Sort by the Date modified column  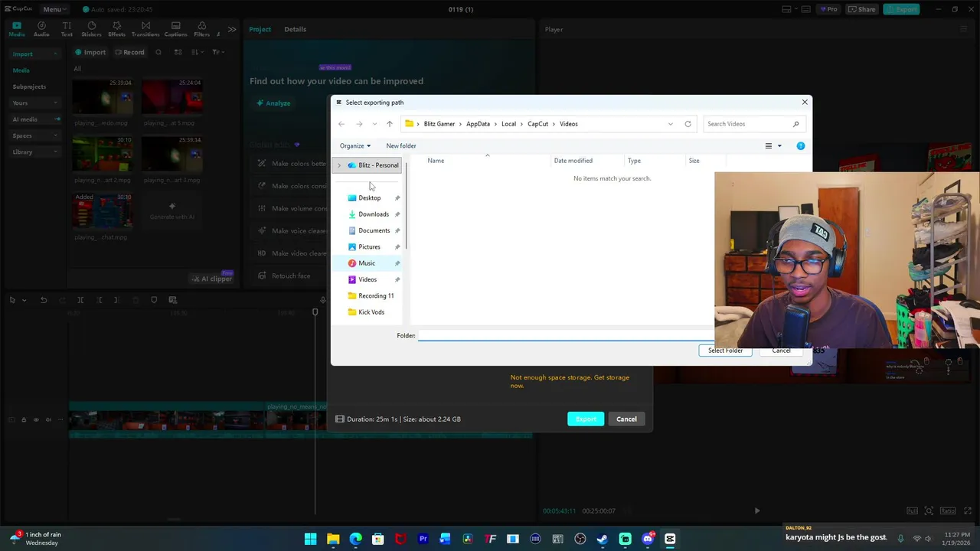[x=573, y=161]
